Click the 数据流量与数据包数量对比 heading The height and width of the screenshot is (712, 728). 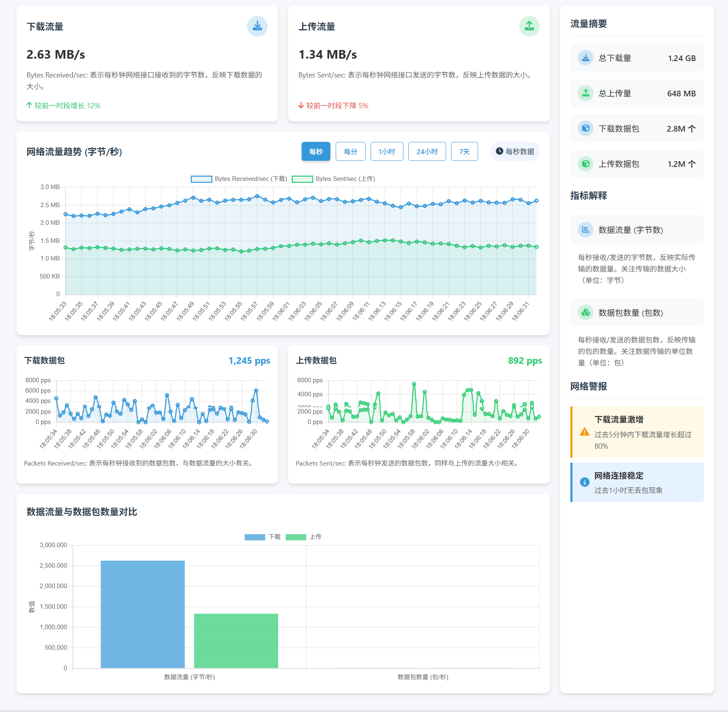82,512
